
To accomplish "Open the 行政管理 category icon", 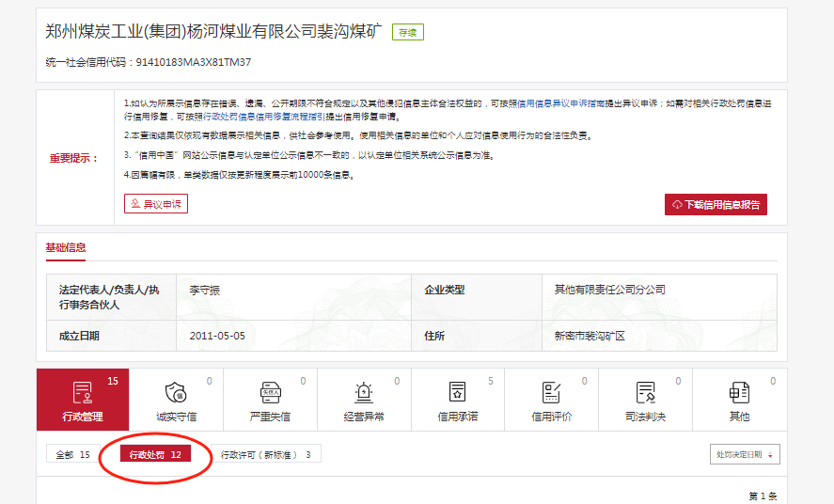I will click(83, 393).
